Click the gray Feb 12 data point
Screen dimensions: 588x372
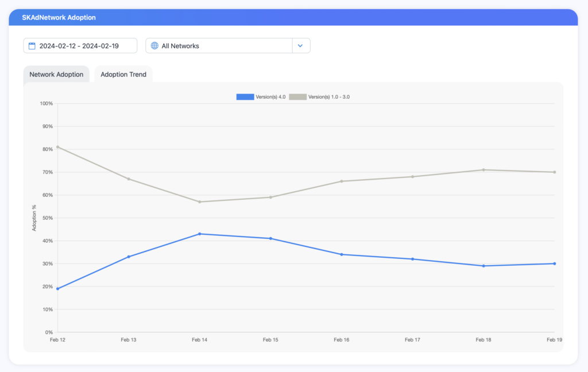pos(58,147)
